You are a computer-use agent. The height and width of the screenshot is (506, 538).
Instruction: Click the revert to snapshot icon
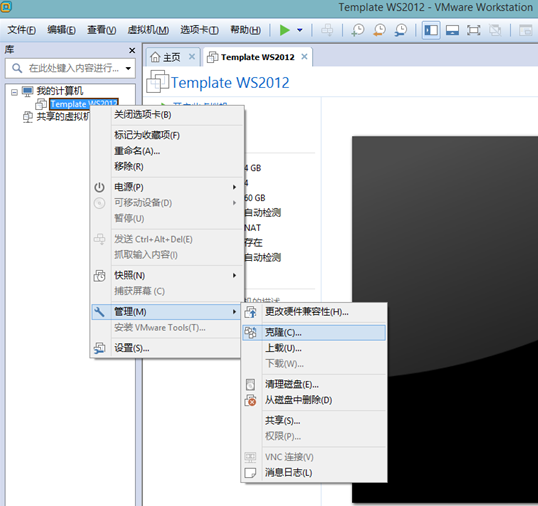coord(379,30)
